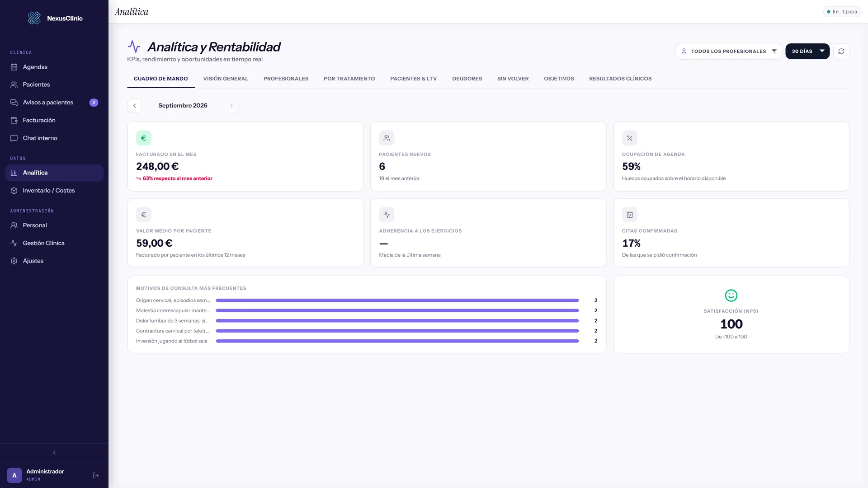Click the green euro icon on Facturado card

(x=144, y=138)
